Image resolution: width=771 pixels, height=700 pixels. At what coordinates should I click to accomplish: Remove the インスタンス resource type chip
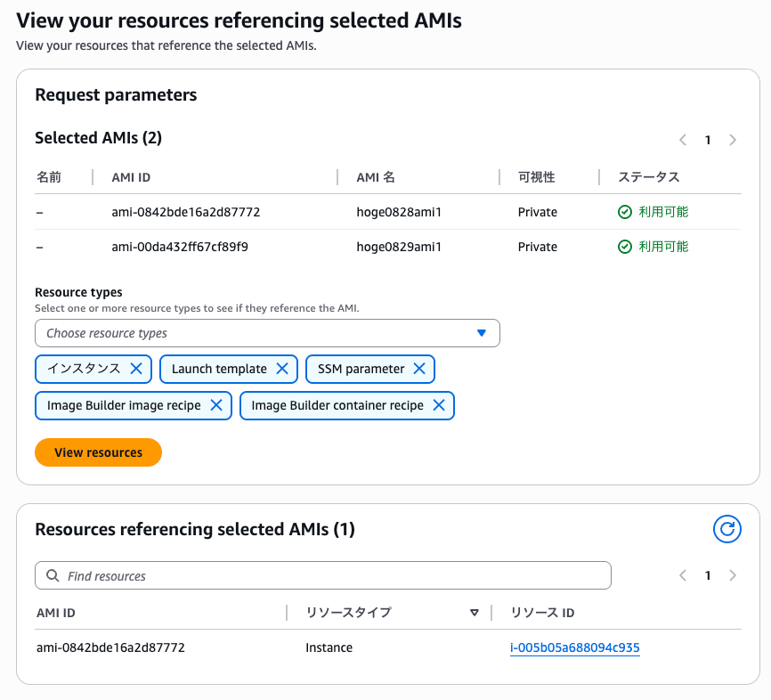pyautogui.click(x=136, y=369)
